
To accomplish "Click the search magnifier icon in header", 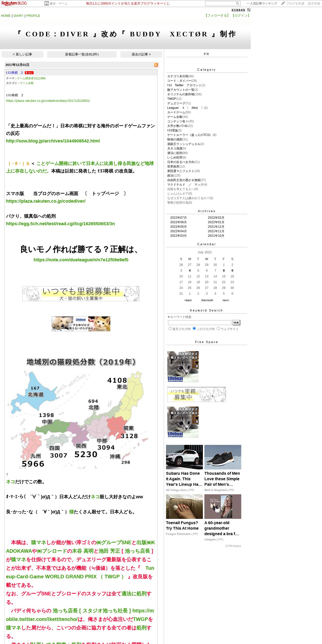I will [237, 3].
